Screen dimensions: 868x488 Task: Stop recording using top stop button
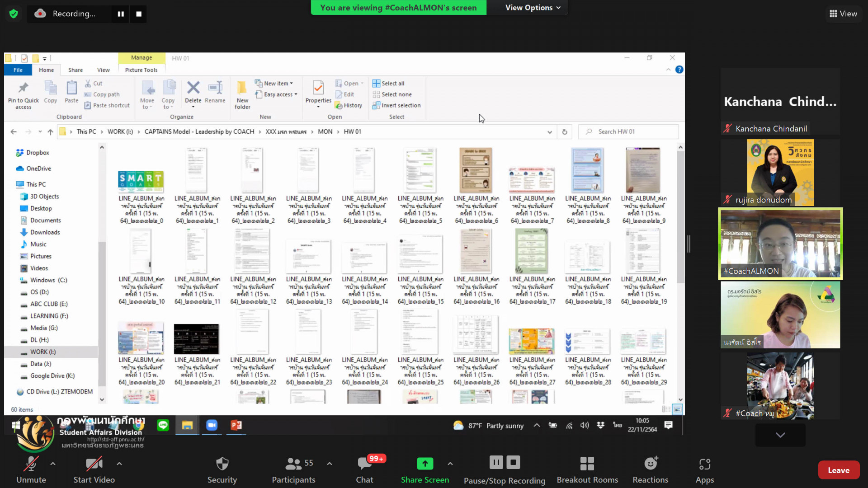pyautogui.click(x=139, y=14)
